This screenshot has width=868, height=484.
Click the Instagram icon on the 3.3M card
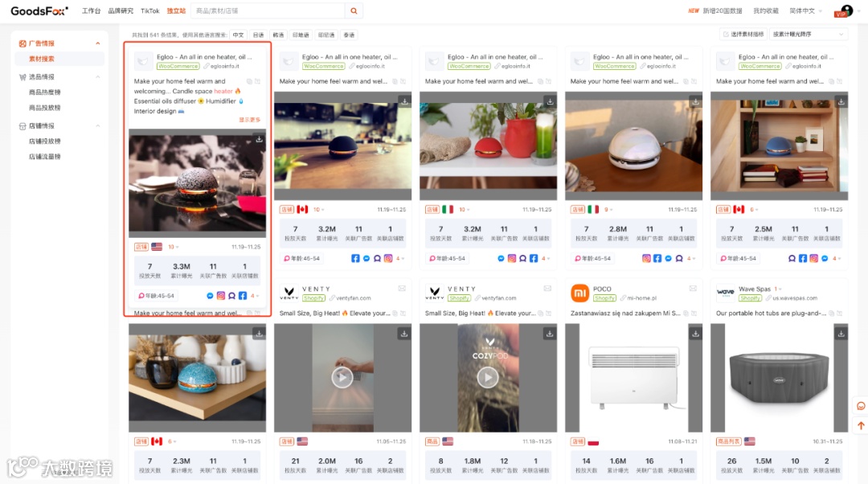(x=221, y=296)
